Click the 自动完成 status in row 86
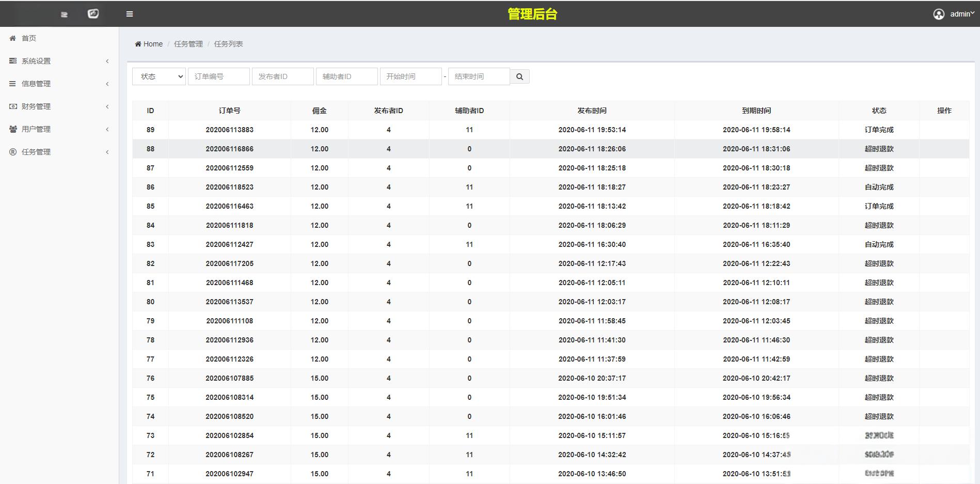Screen dimensions: 980x484 pyautogui.click(x=879, y=187)
